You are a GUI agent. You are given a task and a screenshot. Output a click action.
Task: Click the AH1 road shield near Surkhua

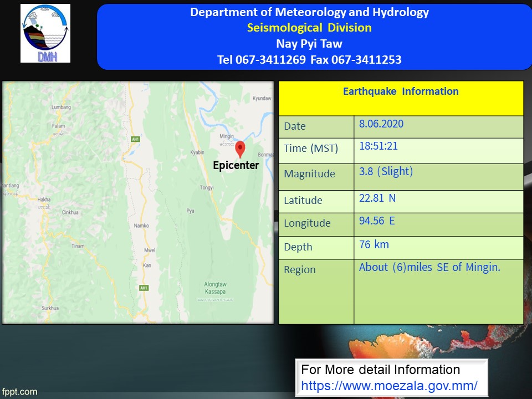144,288
